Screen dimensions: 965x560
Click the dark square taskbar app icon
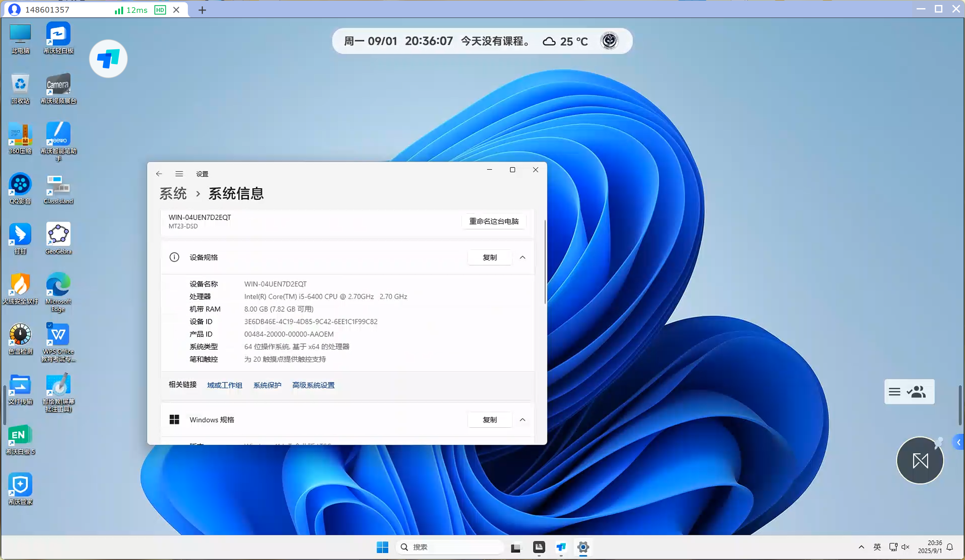point(539,547)
